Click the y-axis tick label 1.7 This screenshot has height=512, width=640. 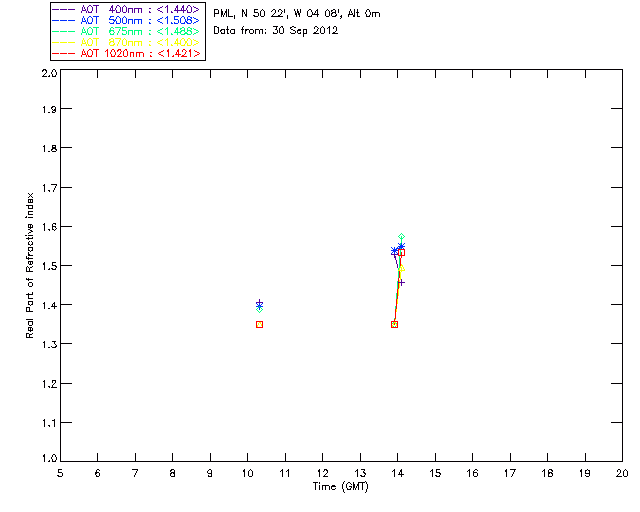click(x=49, y=188)
